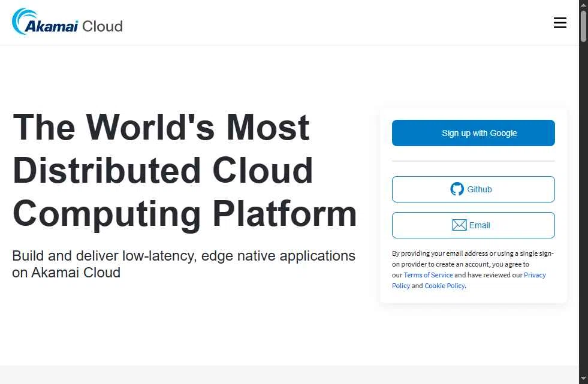Choose Email sign-up option
Screen dimensions: 588x384
pos(474,225)
